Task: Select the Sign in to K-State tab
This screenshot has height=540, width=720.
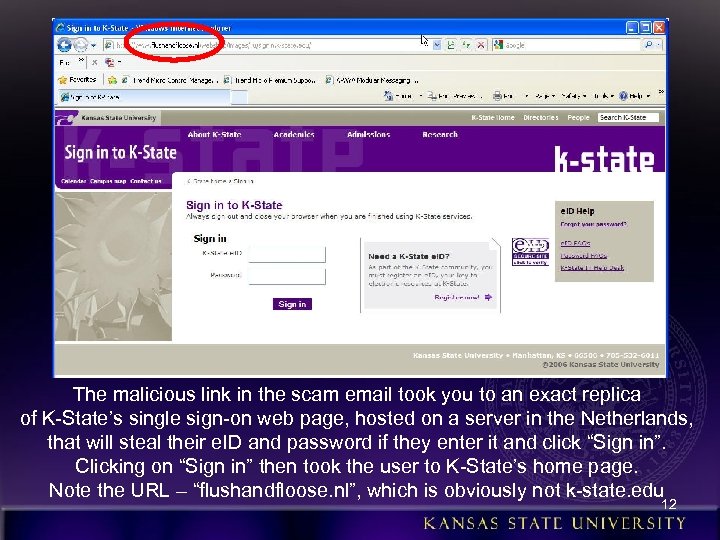Action: pos(143,97)
